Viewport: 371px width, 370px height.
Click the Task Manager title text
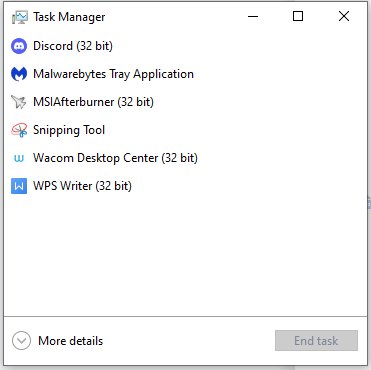point(69,17)
